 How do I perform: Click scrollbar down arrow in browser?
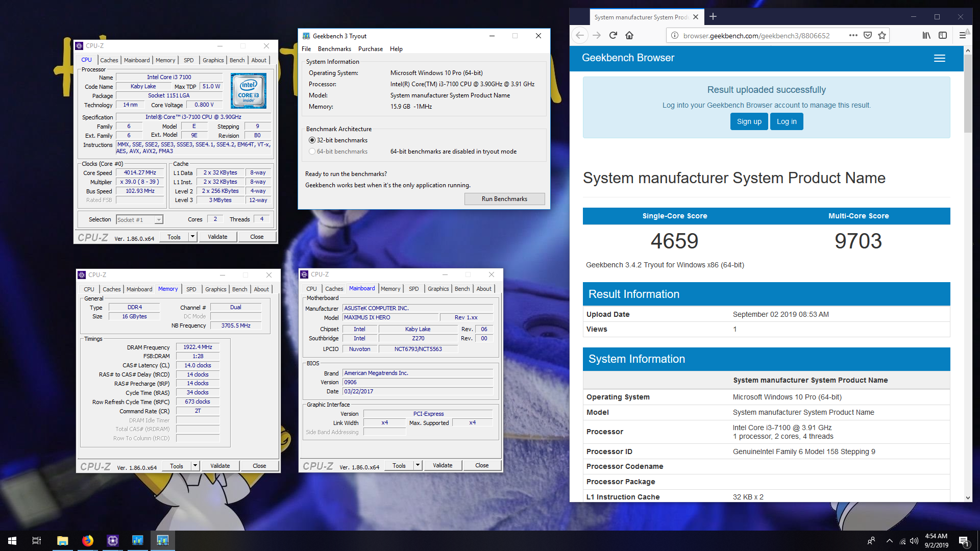point(967,497)
